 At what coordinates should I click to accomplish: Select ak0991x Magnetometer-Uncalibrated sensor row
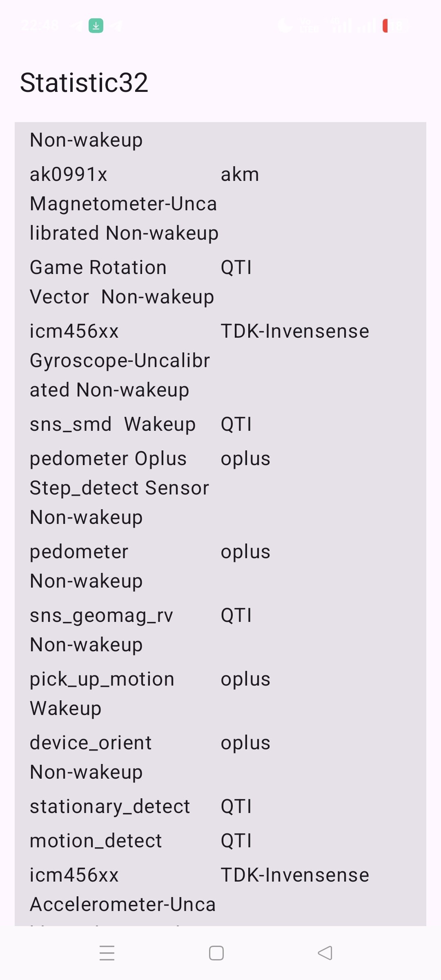[x=220, y=204]
